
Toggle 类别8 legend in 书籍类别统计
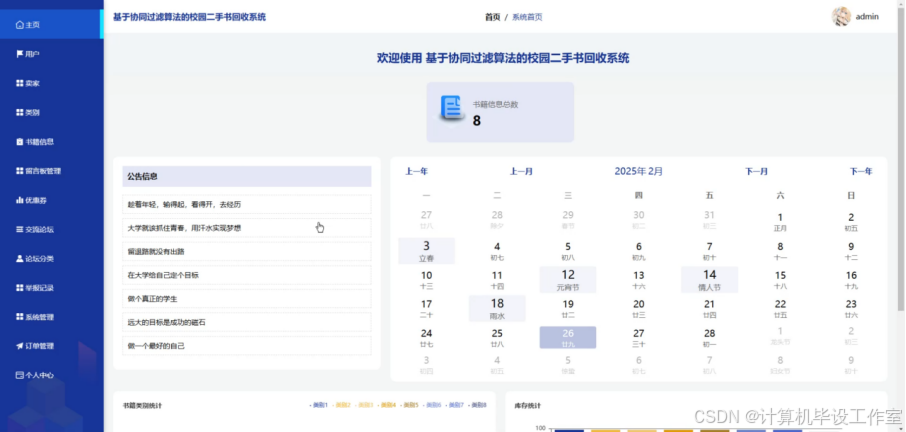click(x=477, y=405)
